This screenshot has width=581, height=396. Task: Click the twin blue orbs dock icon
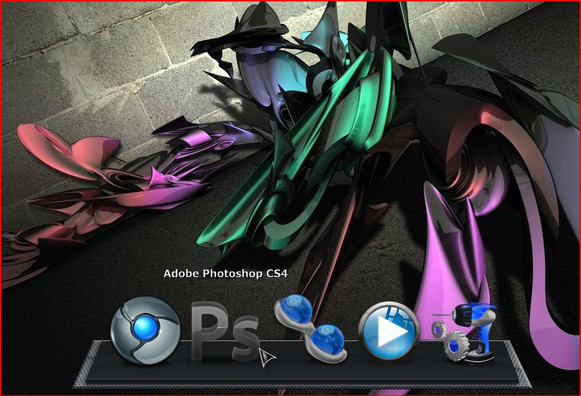(x=310, y=328)
